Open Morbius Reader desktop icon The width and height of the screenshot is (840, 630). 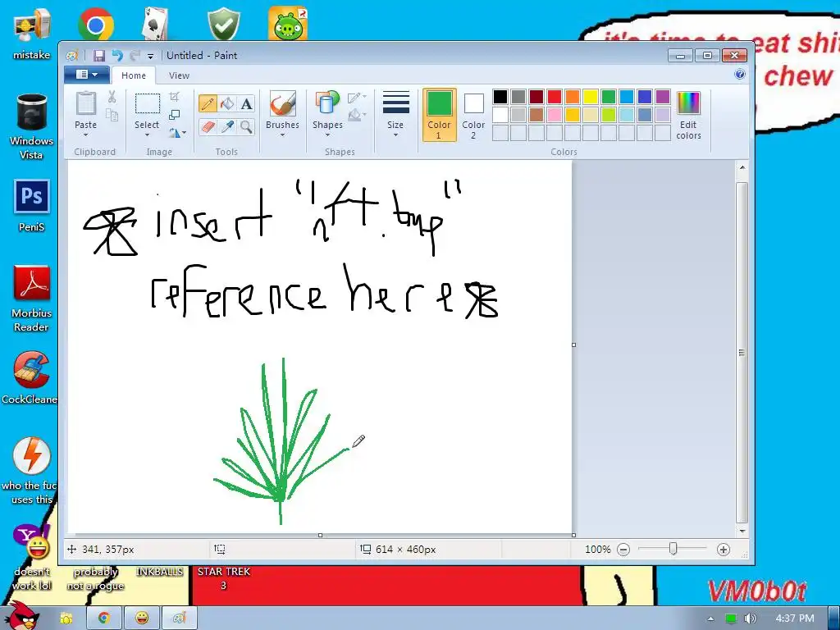[32, 283]
